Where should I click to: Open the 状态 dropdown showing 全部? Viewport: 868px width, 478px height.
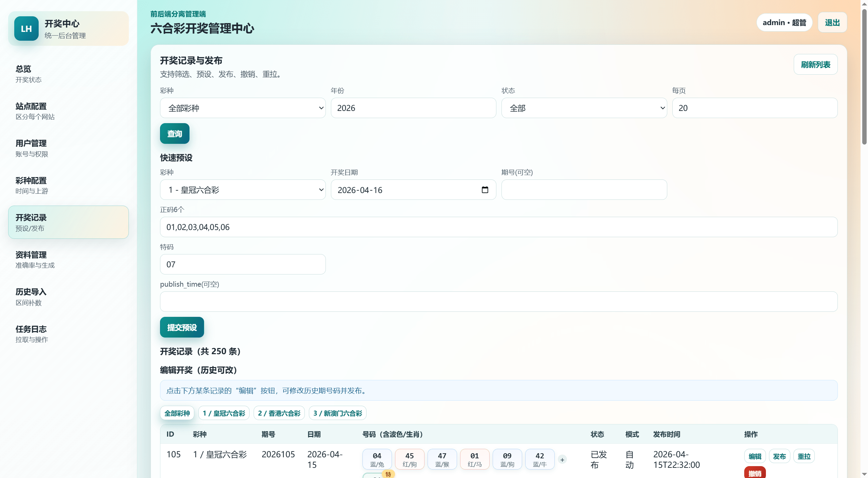(584, 108)
